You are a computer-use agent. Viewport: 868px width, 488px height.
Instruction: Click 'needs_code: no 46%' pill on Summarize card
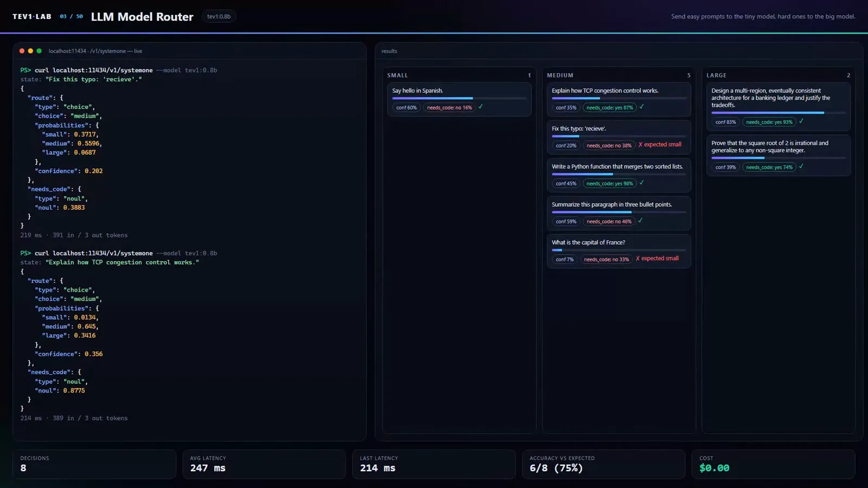tap(609, 222)
